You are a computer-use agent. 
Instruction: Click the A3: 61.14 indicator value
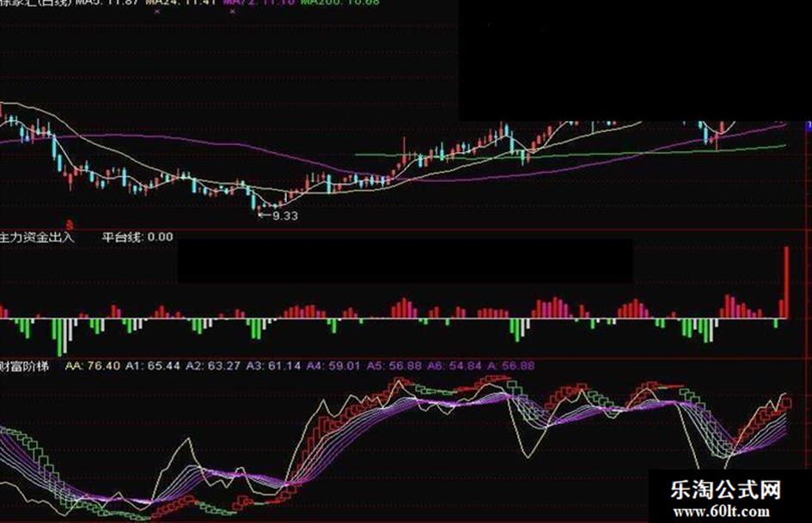click(273, 366)
